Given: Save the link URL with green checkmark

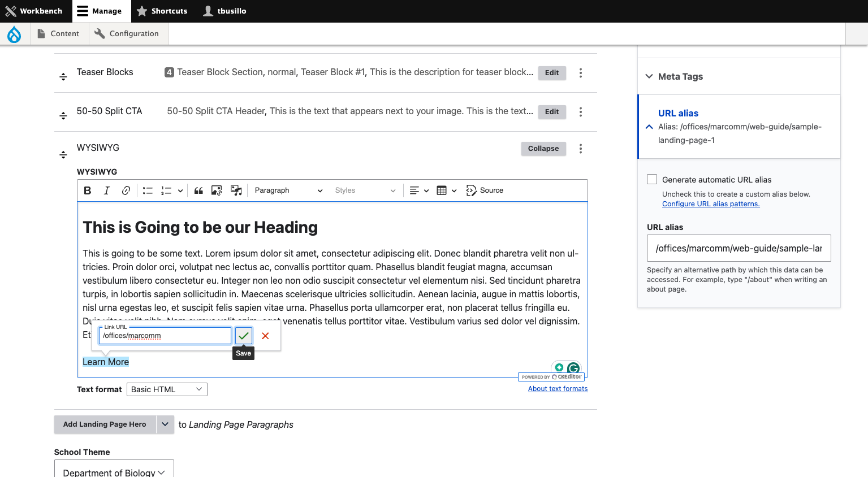Looking at the screenshot, I should point(244,336).
